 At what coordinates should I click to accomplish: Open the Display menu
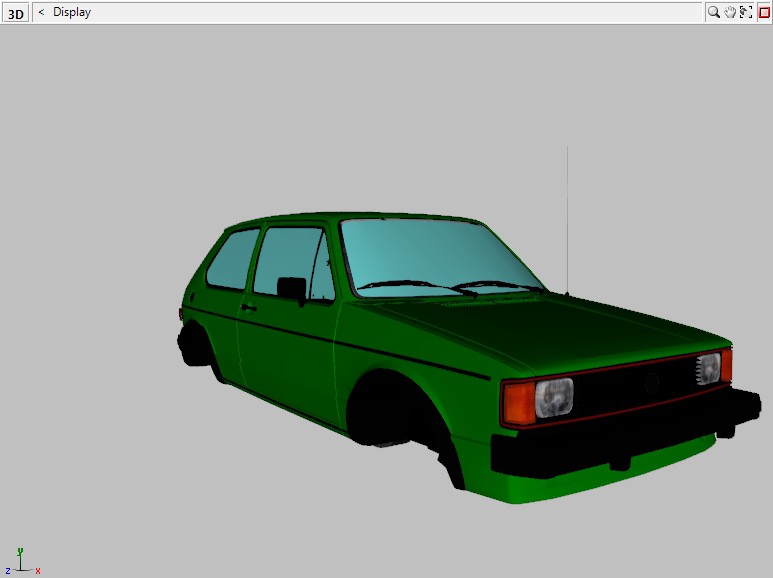click(72, 12)
